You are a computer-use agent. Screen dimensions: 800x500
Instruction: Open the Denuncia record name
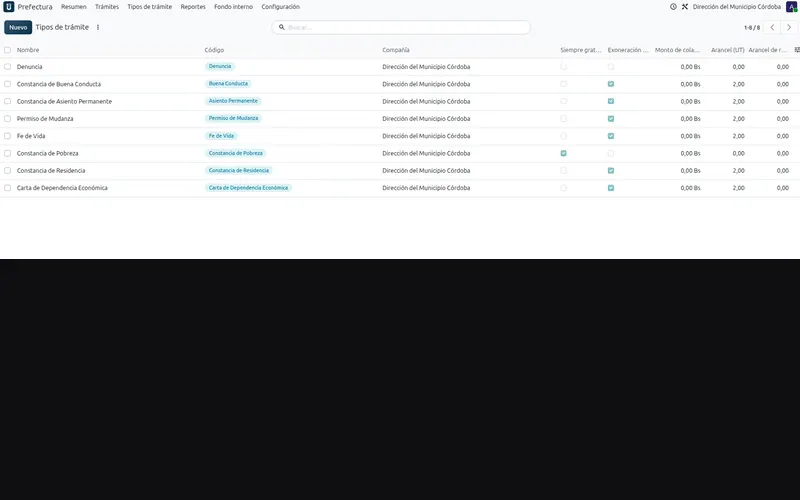coord(30,67)
